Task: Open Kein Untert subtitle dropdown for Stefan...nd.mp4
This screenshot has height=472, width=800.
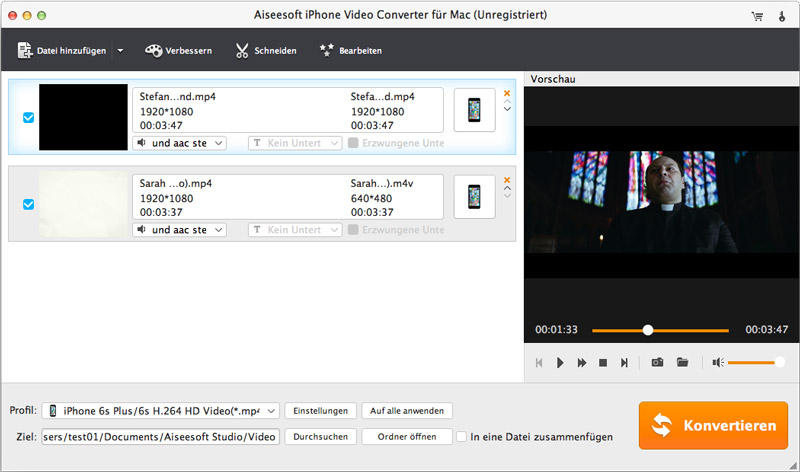Action: [295, 143]
